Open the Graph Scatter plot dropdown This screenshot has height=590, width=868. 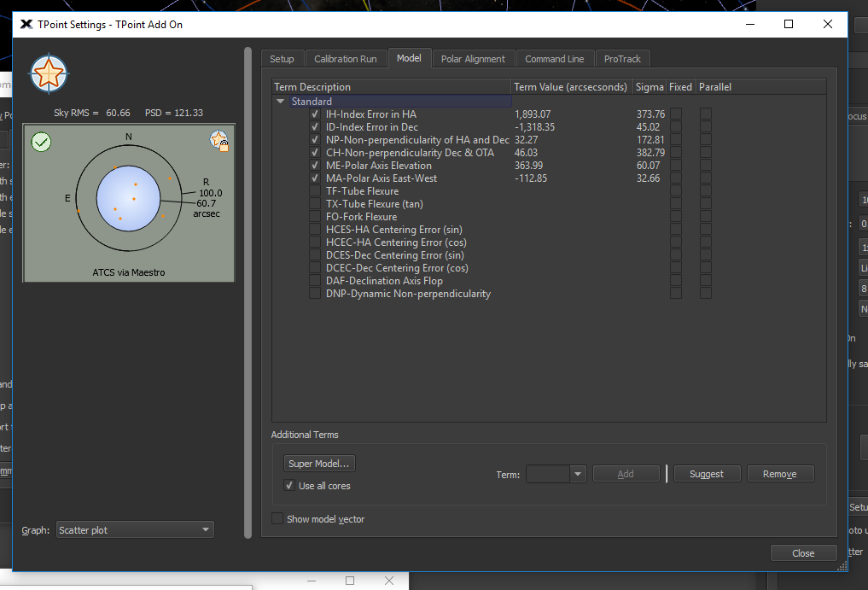[135, 529]
